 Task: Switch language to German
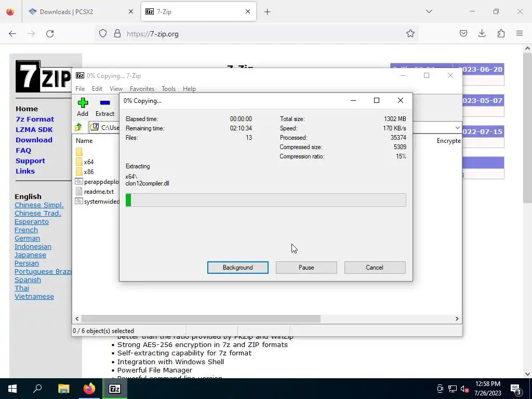[27, 238]
